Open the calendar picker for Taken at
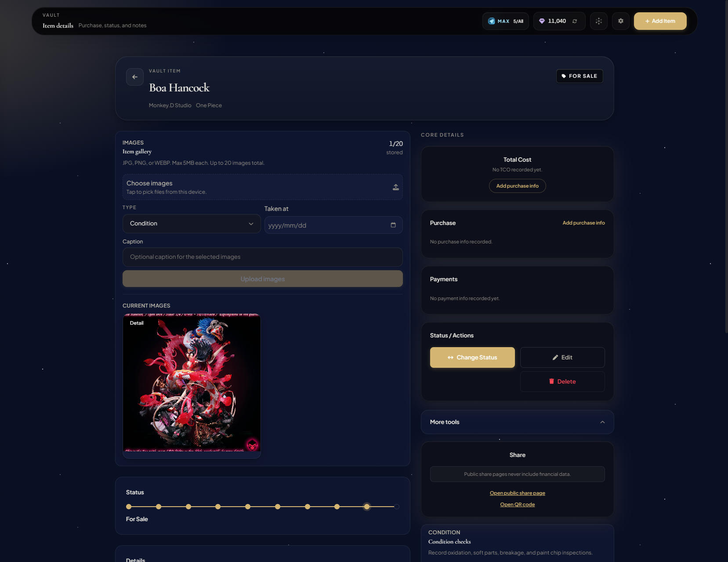728x562 pixels. tap(393, 225)
